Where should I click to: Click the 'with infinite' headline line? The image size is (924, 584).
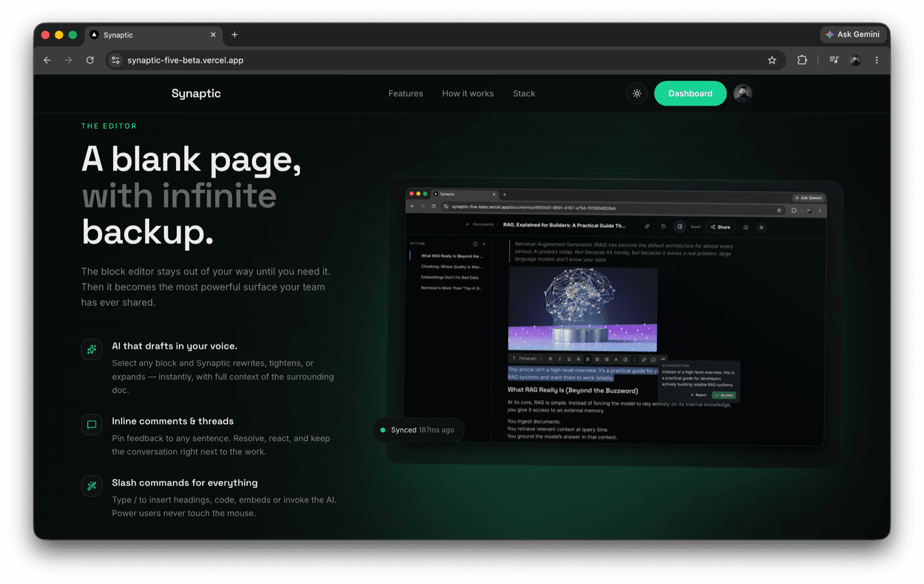pos(179,196)
